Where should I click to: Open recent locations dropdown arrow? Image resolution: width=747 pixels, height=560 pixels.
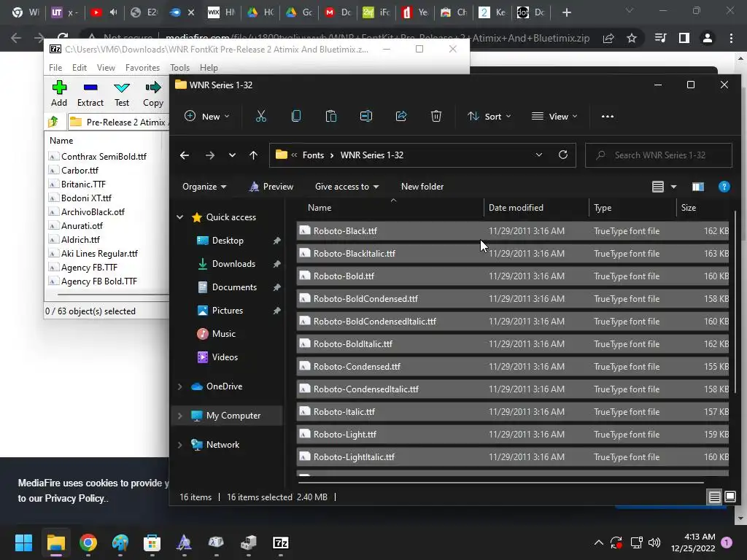coord(232,155)
